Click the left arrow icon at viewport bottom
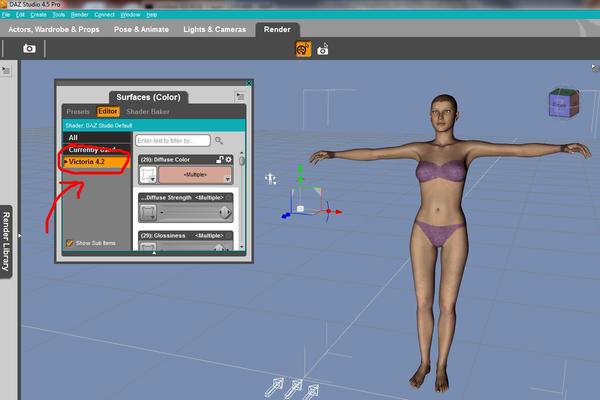The width and height of the screenshot is (600, 400). [x=274, y=387]
